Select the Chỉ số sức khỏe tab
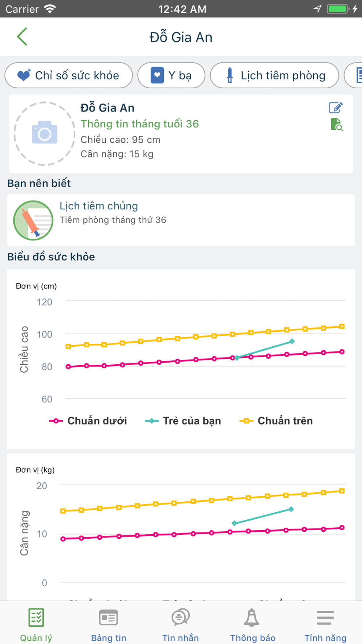 (68, 75)
